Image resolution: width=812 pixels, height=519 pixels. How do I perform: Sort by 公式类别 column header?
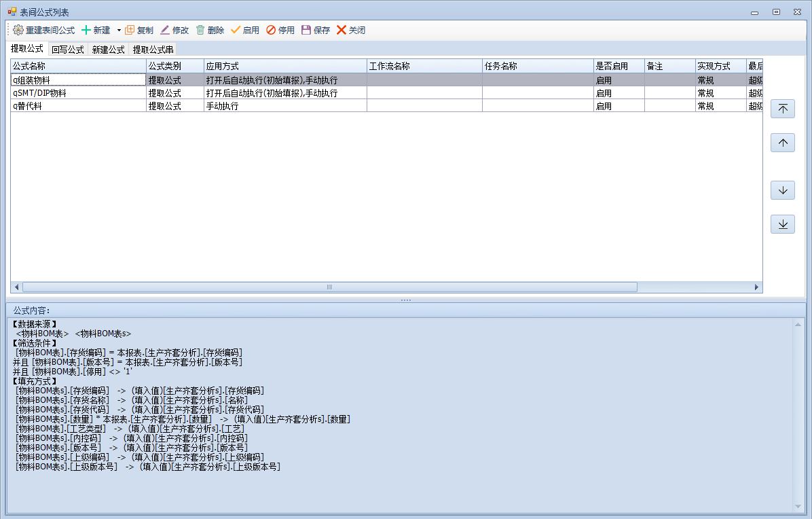175,67
